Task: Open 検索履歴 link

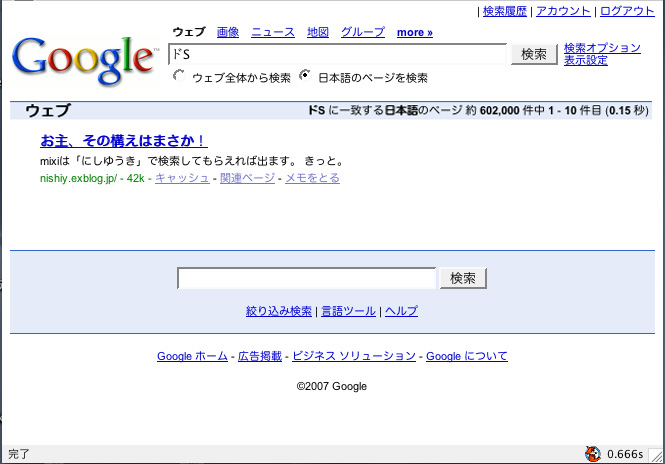Action: pyautogui.click(x=505, y=11)
